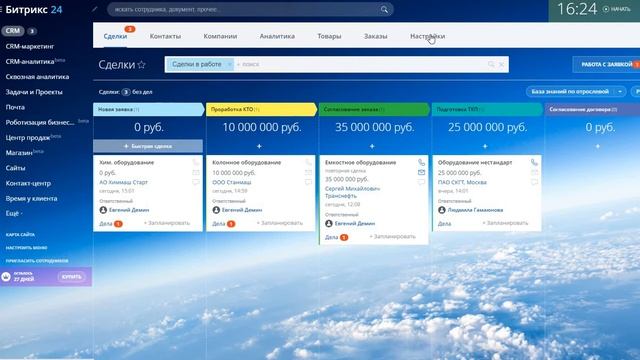Expand the Ещё sidebar menu
Screen dimensions: 640x360
pos(14,213)
